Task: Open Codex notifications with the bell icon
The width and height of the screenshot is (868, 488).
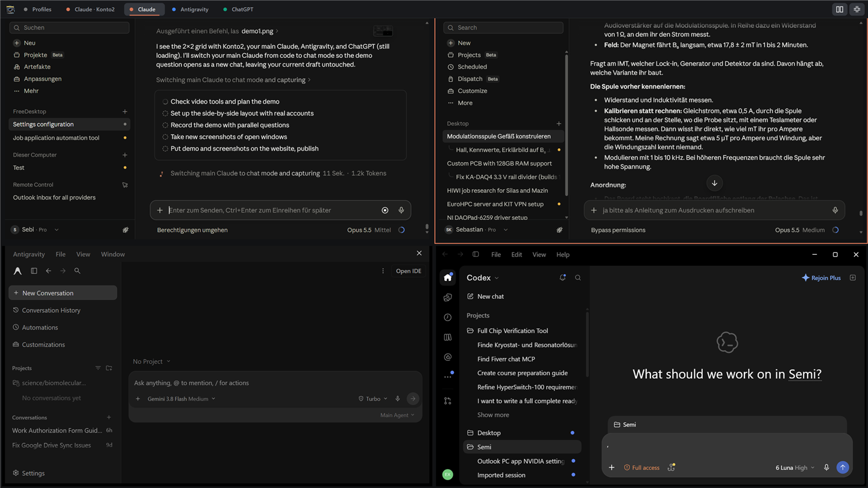Action: (562, 278)
